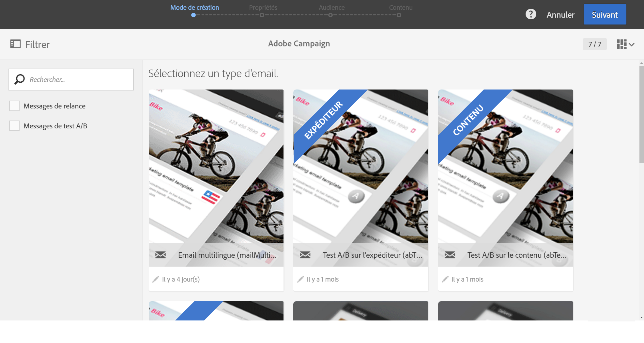Click the scrollbar down arrow
The width and height of the screenshot is (644, 343).
641,317
